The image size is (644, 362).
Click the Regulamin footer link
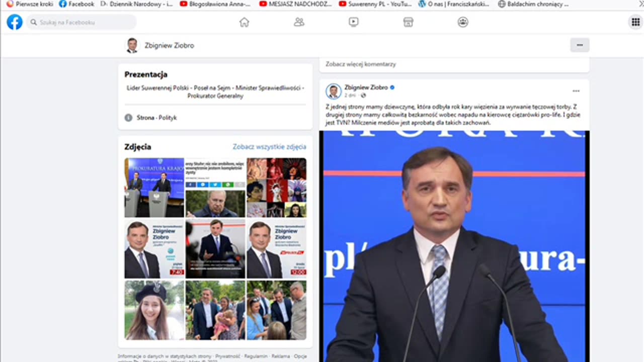[256, 356]
